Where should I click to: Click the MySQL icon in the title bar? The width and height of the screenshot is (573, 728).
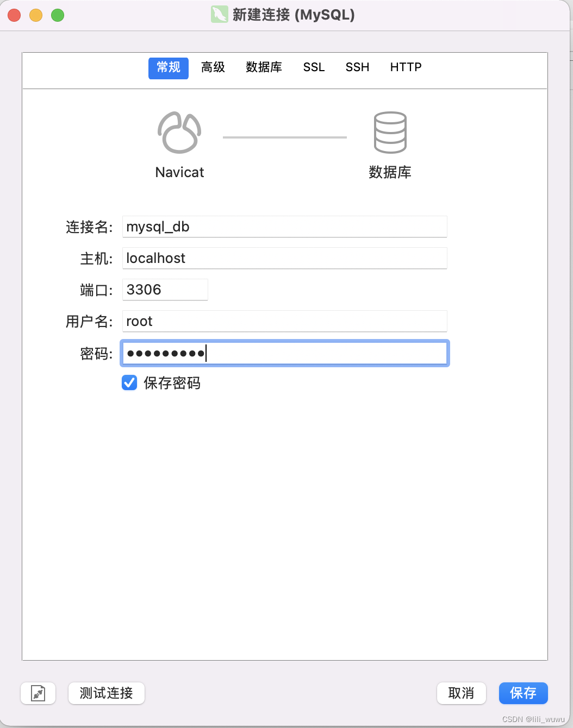(x=219, y=15)
